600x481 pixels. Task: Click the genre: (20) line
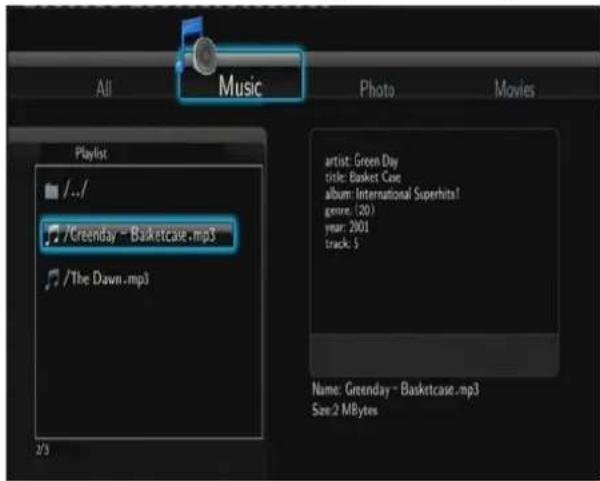349,210
